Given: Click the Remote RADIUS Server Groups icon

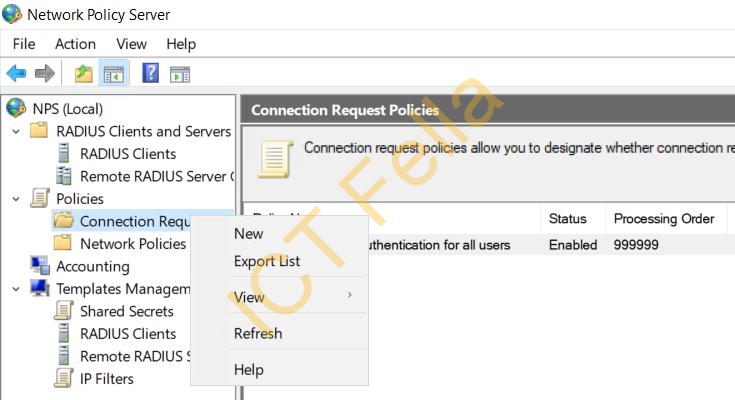Looking at the screenshot, I should coord(63,176).
